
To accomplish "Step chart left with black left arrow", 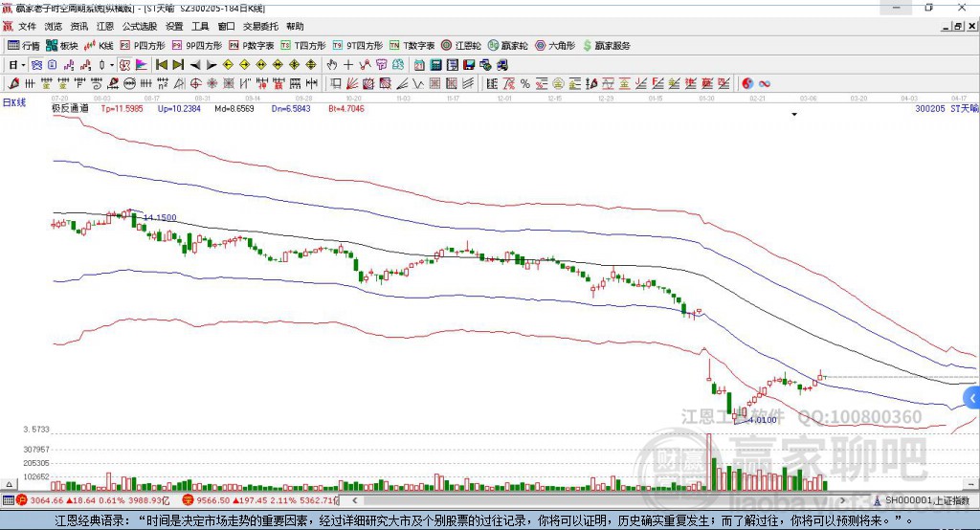I will pos(195,65).
